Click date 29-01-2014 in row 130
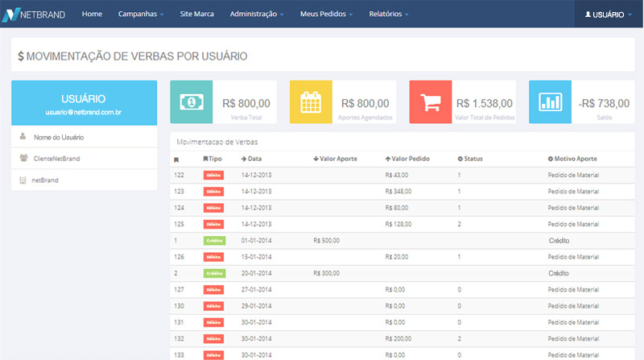The image size is (644, 360). click(256, 306)
